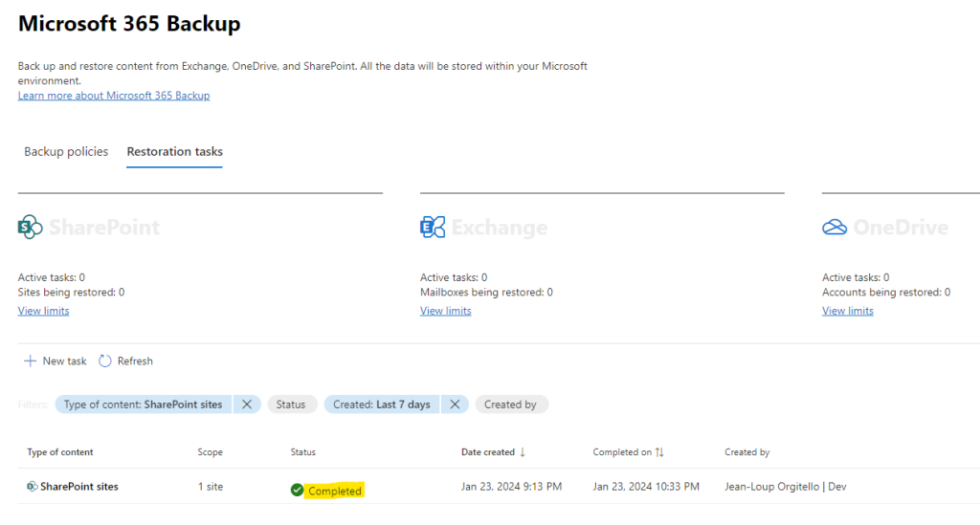The width and height of the screenshot is (980, 525).
Task: Open the Status filter
Action: point(291,405)
